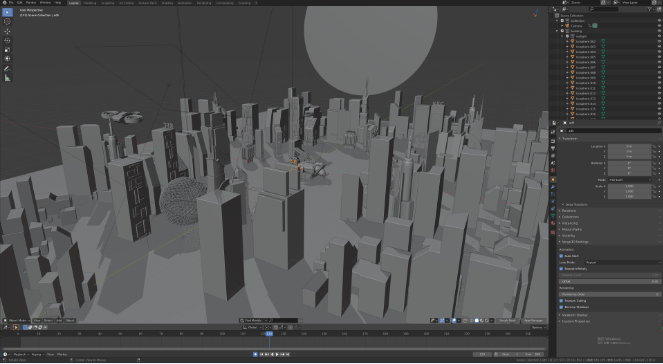This screenshot has height=364, width=663.
Task: Hide Icosphere.002 with its eye icon
Action: click(x=660, y=41)
